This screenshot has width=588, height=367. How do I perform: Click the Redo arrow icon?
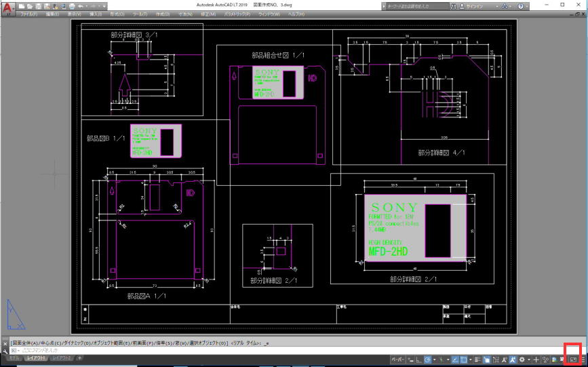[x=94, y=6]
